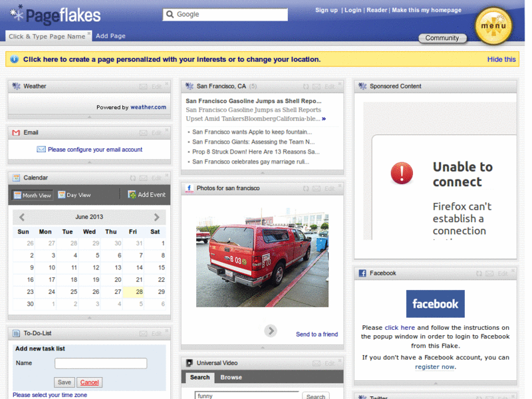Image resolution: width=532 pixels, height=399 pixels.
Task: Click round next-photo arrow below the truck photo
Action: coord(271,331)
